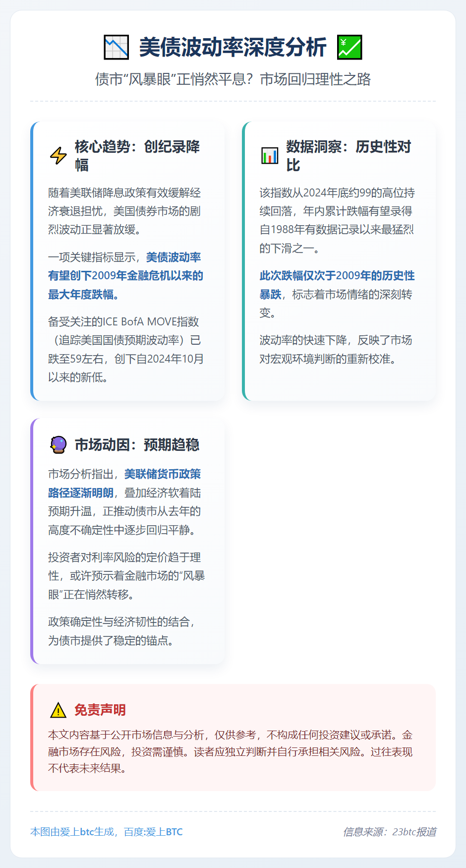The width and height of the screenshot is (466, 868).
Task: Click the bar chart icon beside 数据洞察
Action: pos(270,156)
